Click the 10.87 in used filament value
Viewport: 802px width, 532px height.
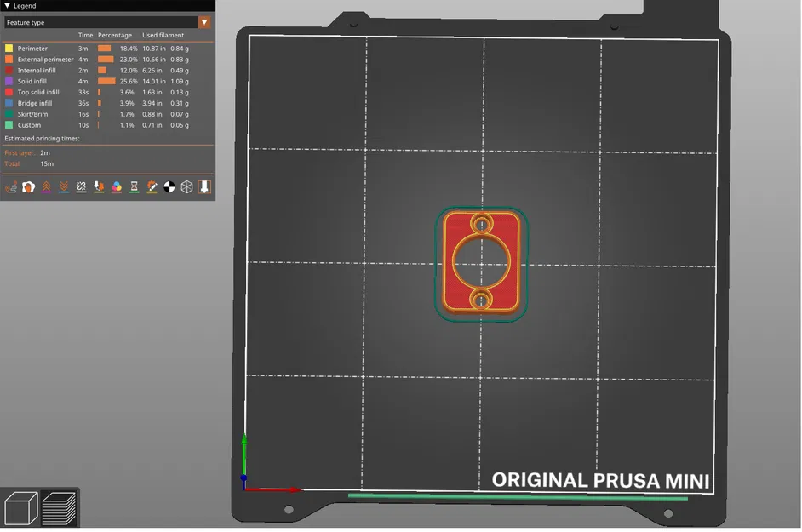click(154, 49)
